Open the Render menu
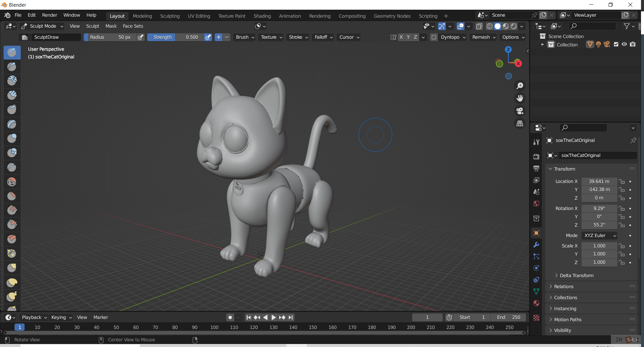 click(x=49, y=15)
